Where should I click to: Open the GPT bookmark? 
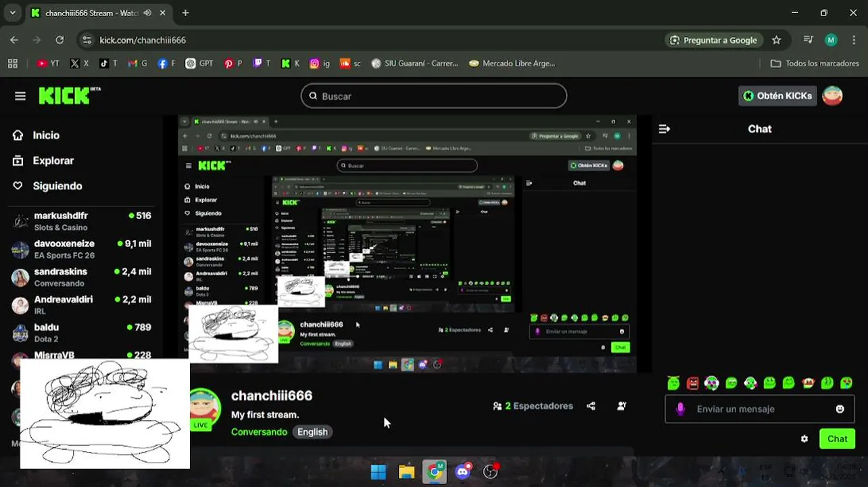point(199,64)
